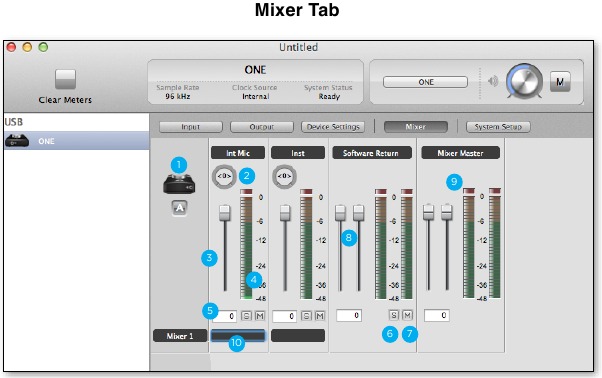This screenshot has height=378, width=602.
Task: Click the right Mixer Master fader handle
Action: coord(447,212)
